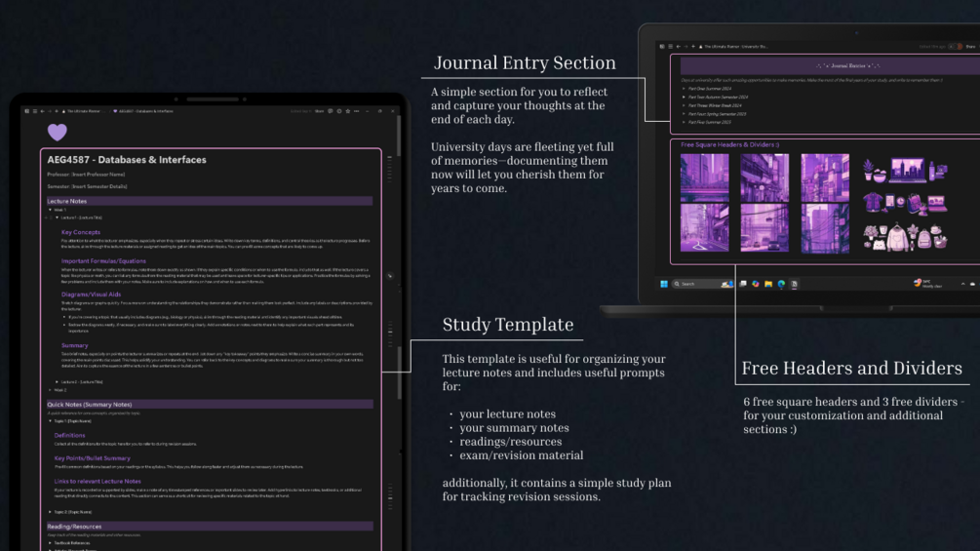Open top-middle purple street header thumbnail
The height and width of the screenshot is (551, 980).
tap(764, 178)
